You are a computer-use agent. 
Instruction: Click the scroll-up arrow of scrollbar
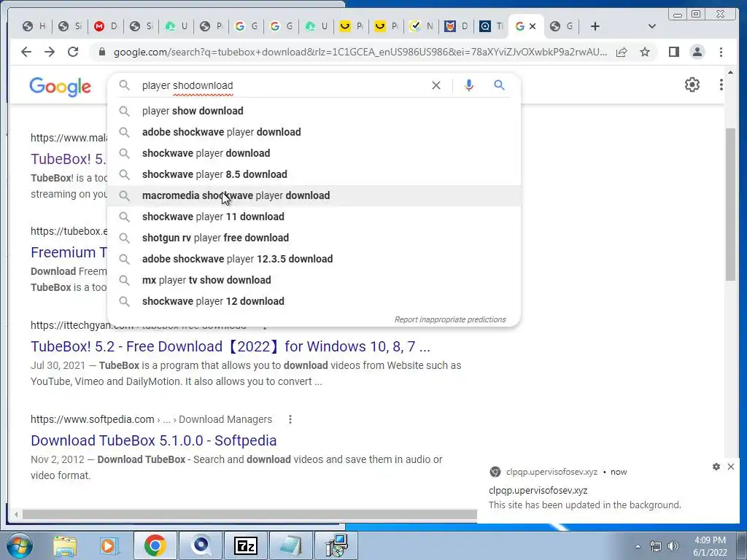730,72
